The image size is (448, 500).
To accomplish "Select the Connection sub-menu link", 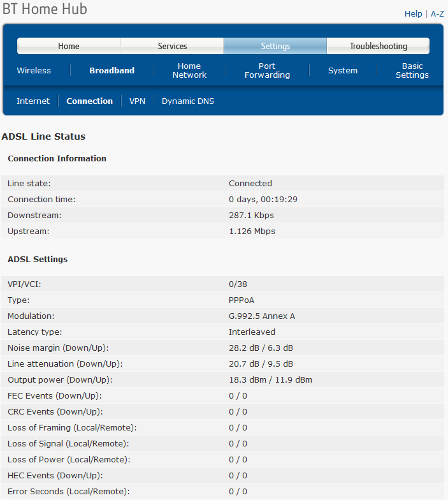I will (89, 101).
